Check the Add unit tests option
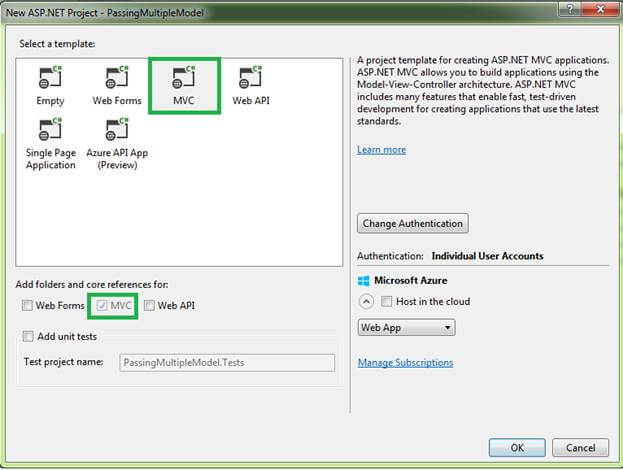Viewport: 623px width, 470px height. coord(28,337)
